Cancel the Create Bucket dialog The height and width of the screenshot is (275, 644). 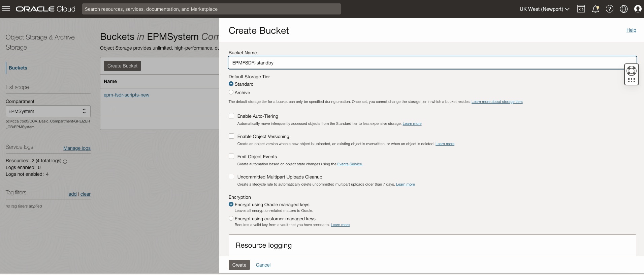[263, 265]
